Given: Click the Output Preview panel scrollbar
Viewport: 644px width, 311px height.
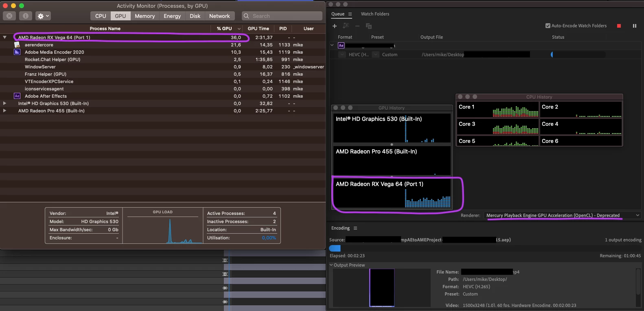Looking at the screenshot, I should (638, 281).
